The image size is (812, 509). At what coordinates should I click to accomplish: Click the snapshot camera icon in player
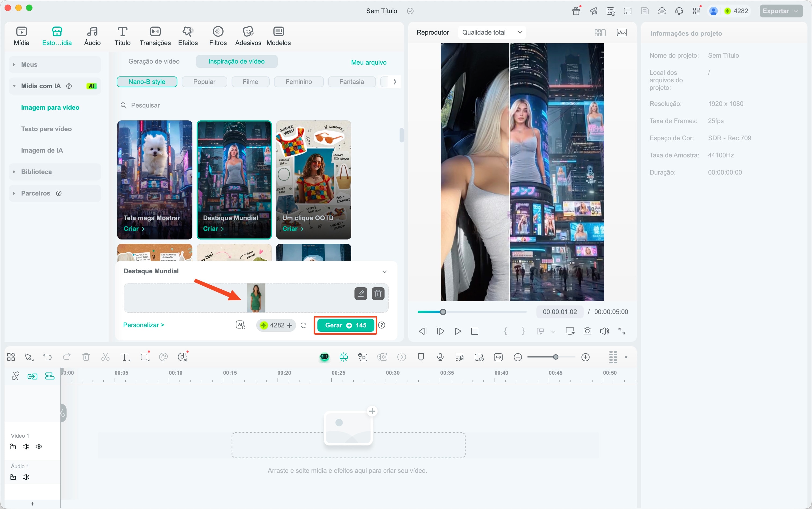pyautogui.click(x=587, y=331)
